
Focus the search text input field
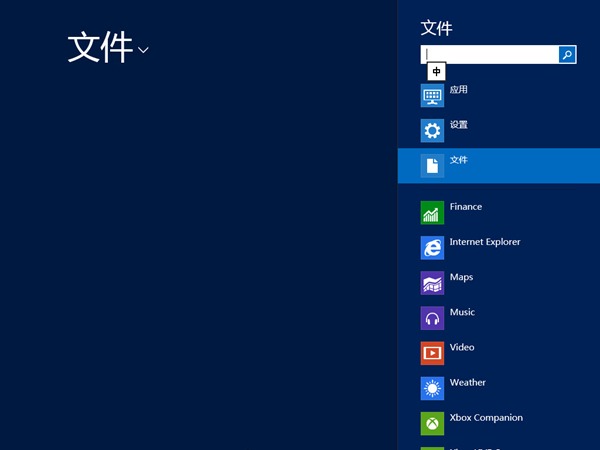point(490,54)
